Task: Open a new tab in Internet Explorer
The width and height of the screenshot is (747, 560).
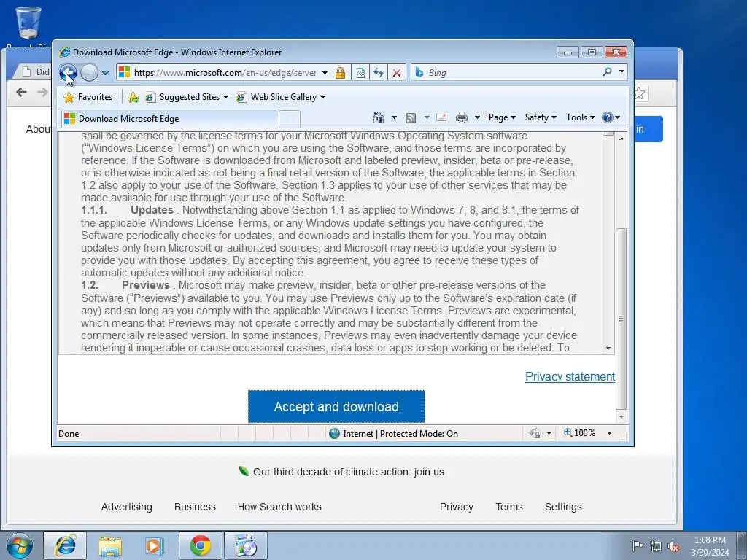Action: [289, 119]
